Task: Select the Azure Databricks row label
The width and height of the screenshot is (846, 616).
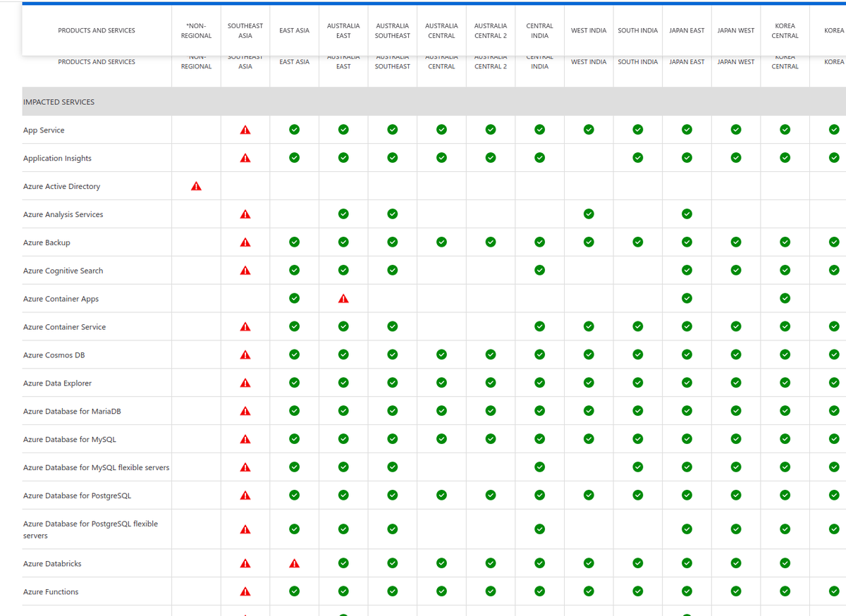Action: [51, 564]
